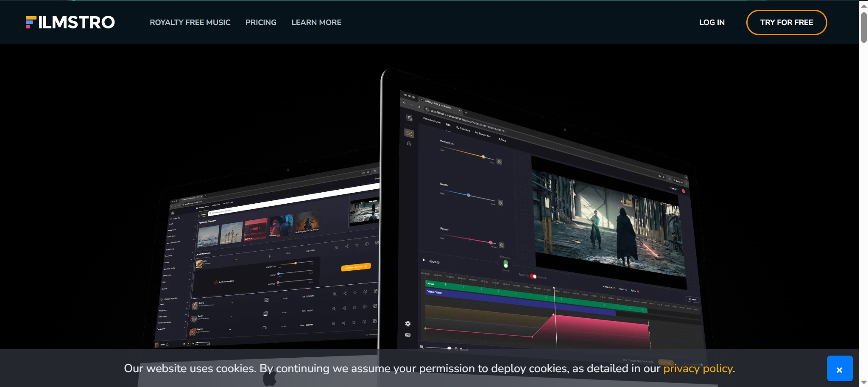
Task: Turn off the red Spot Edit toggle
Action: pyautogui.click(x=533, y=277)
